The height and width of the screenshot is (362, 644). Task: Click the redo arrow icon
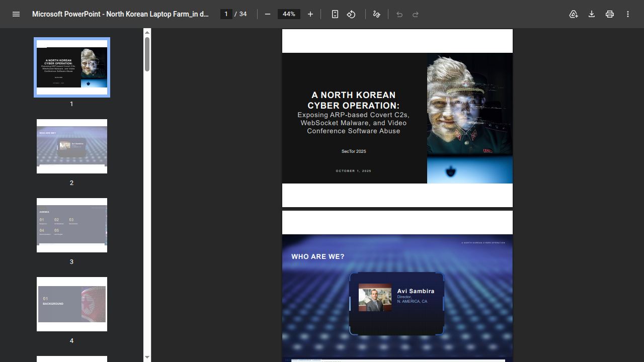coord(416,14)
